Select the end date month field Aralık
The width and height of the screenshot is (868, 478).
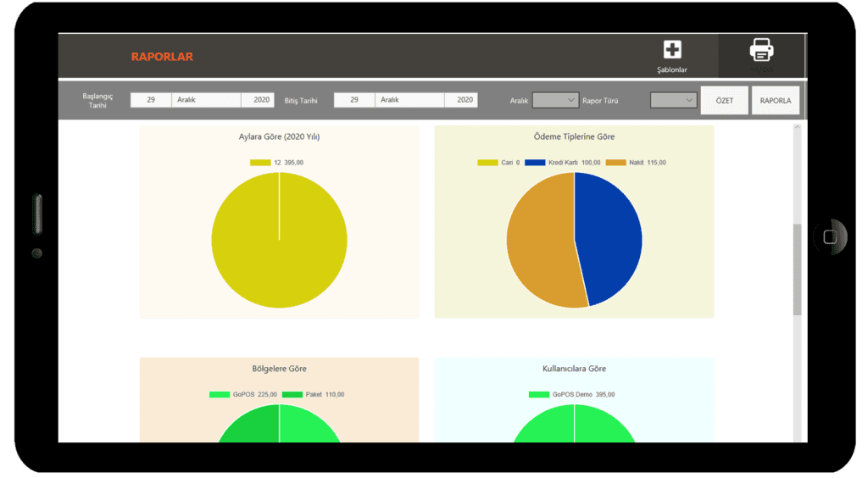pos(409,100)
